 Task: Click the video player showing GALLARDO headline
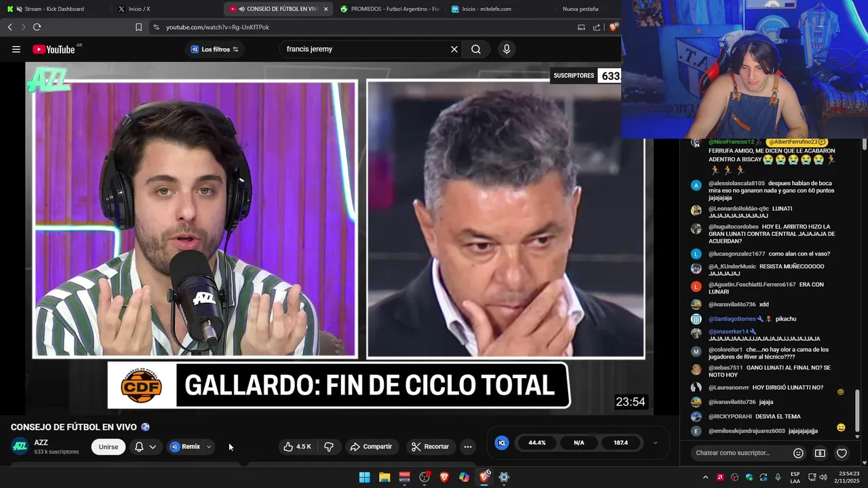pos(339,239)
